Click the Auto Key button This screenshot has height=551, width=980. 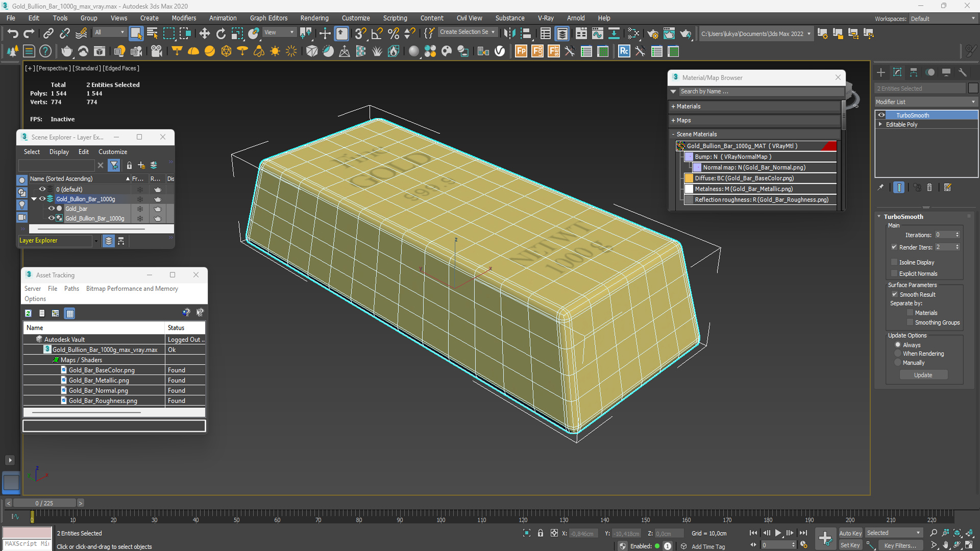pyautogui.click(x=850, y=533)
